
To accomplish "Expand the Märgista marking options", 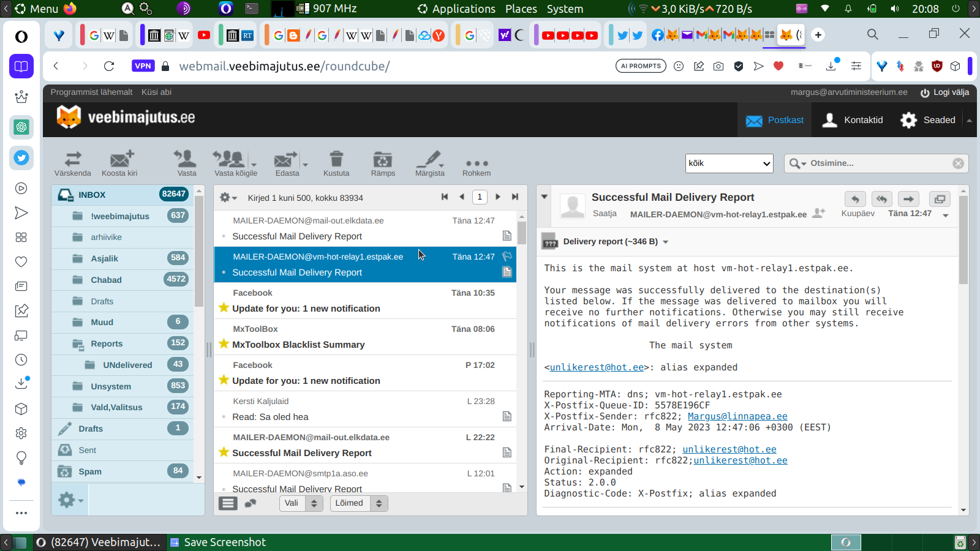I will pos(442,165).
